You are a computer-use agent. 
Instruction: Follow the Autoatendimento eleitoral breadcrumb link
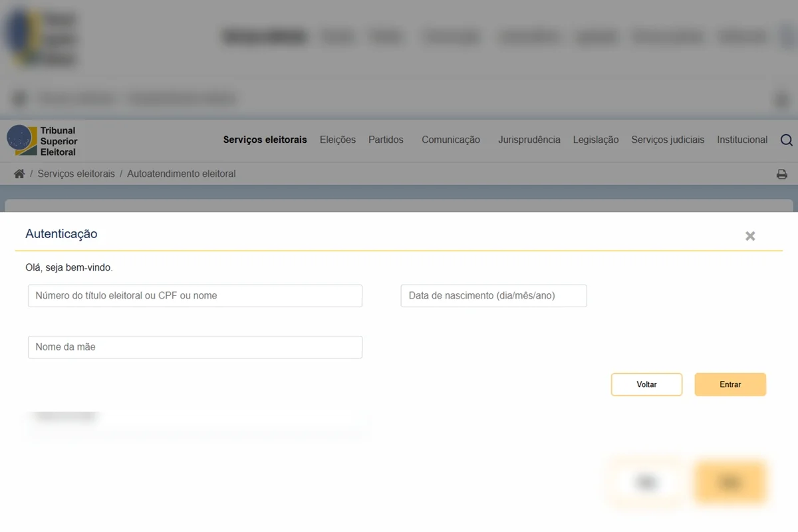[x=182, y=174]
